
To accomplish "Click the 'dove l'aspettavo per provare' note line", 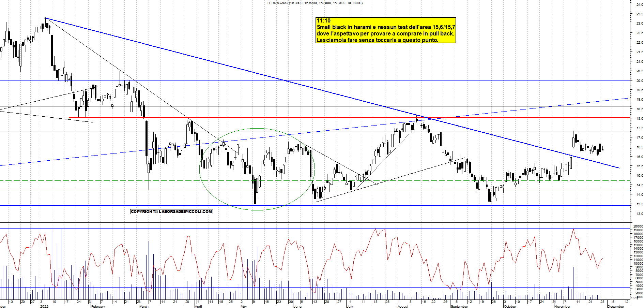I will [385, 33].
